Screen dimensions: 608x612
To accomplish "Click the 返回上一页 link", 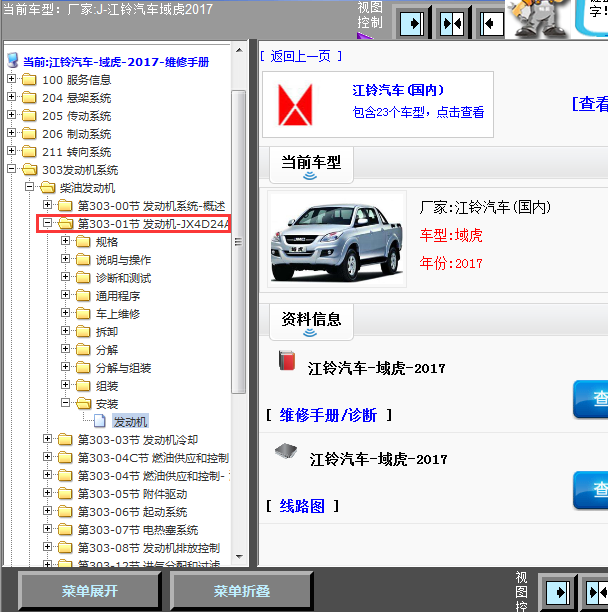I will 300,56.
